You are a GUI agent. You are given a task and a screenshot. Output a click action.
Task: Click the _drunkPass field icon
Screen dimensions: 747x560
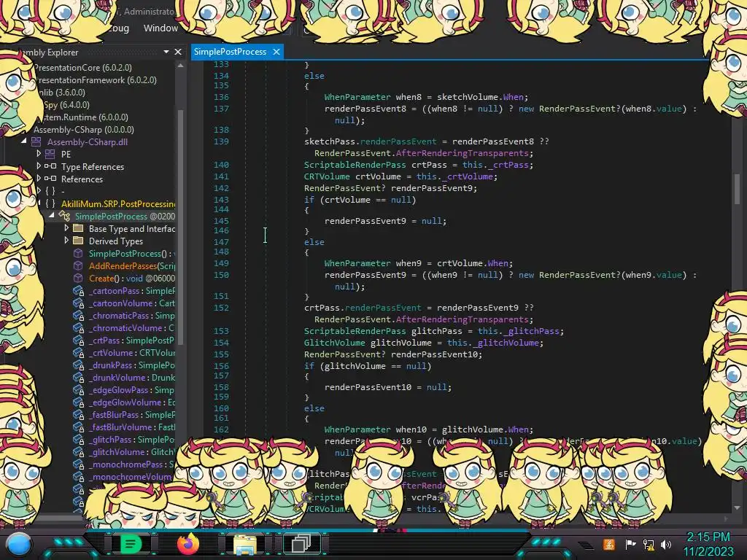[78, 365]
